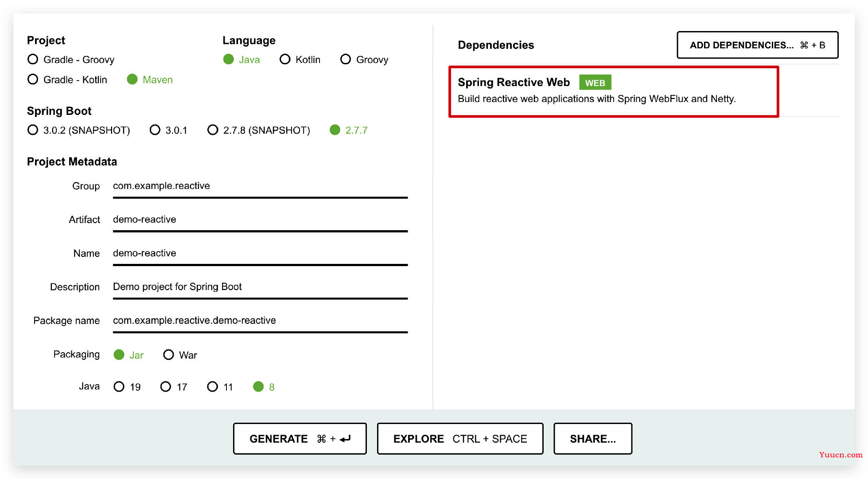Click the green WEB tag badge
Viewport: 868px width, 479px height.
[595, 82]
